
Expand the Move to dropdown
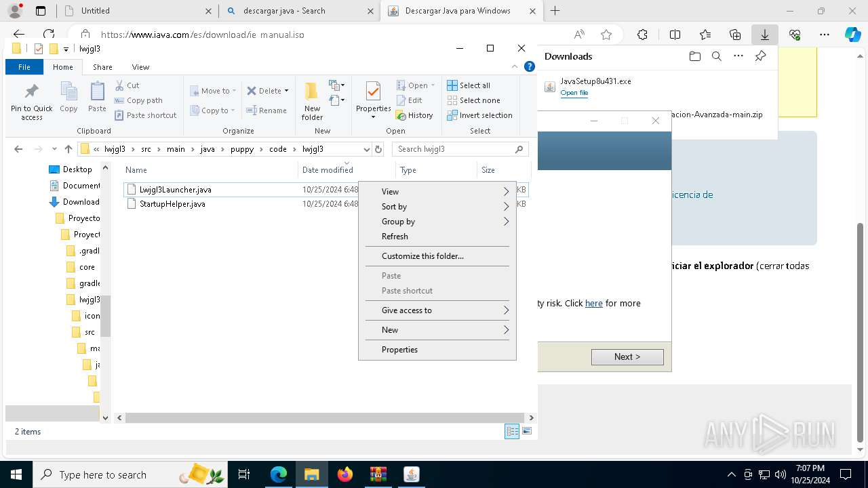coord(234,91)
